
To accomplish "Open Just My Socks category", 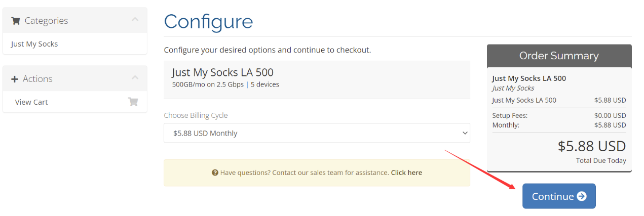I will pos(34,44).
